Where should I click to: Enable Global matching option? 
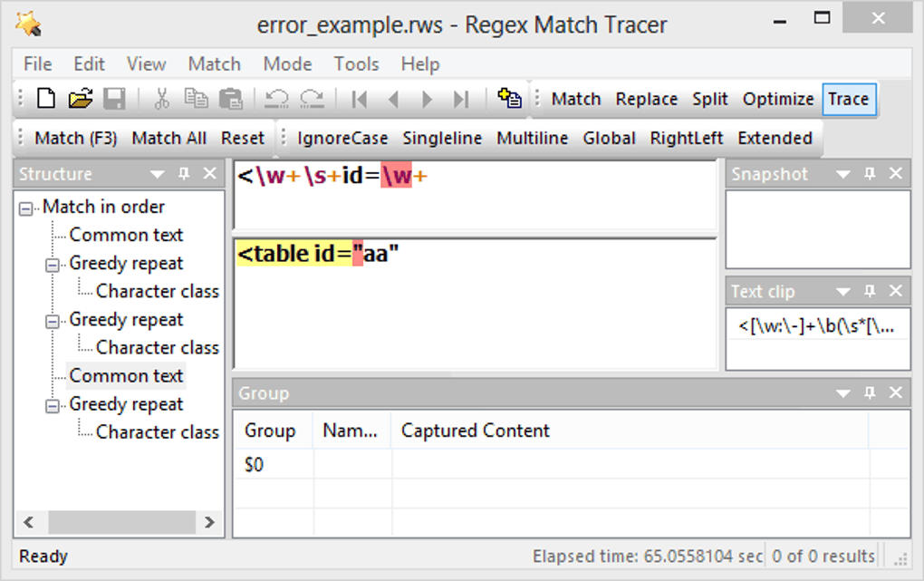coord(609,138)
